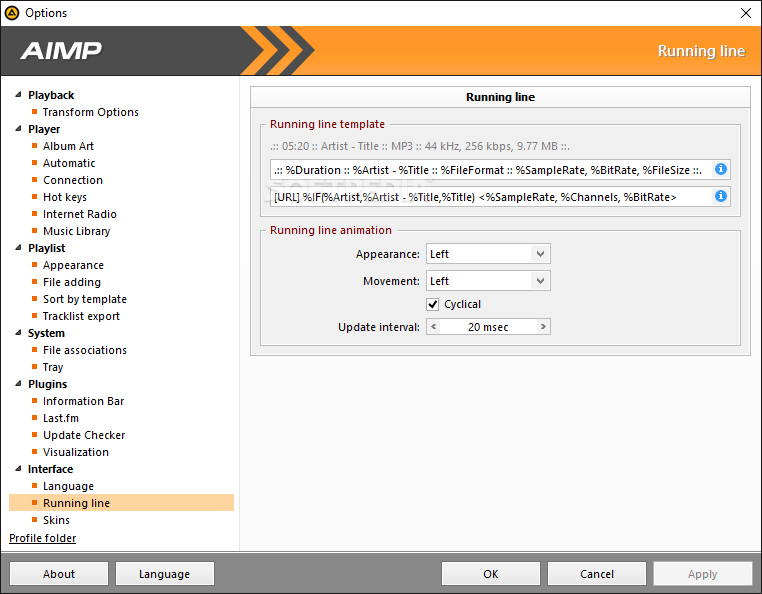Collapse the System tree section

click(18, 333)
